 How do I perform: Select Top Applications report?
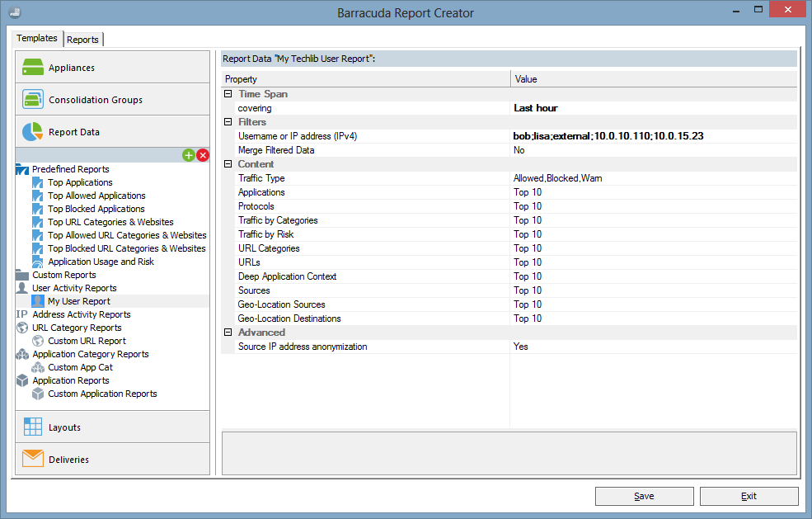coord(80,182)
